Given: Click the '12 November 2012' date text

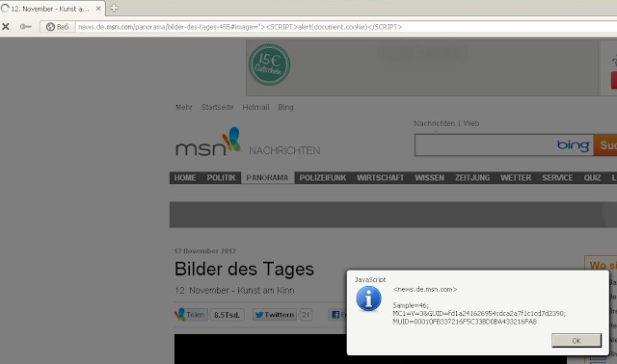Looking at the screenshot, I should [x=205, y=250].
